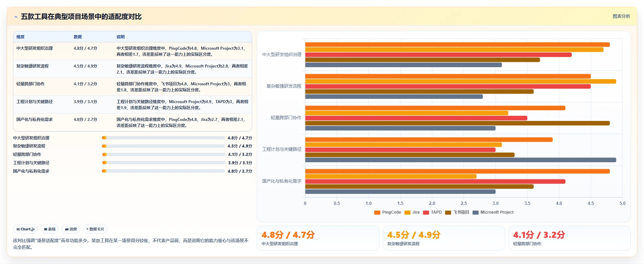Viewport: 644px width, 264px height.
Task: Click the progress bar for 中大型研发组织治理
Action: click(x=163, y=138)
